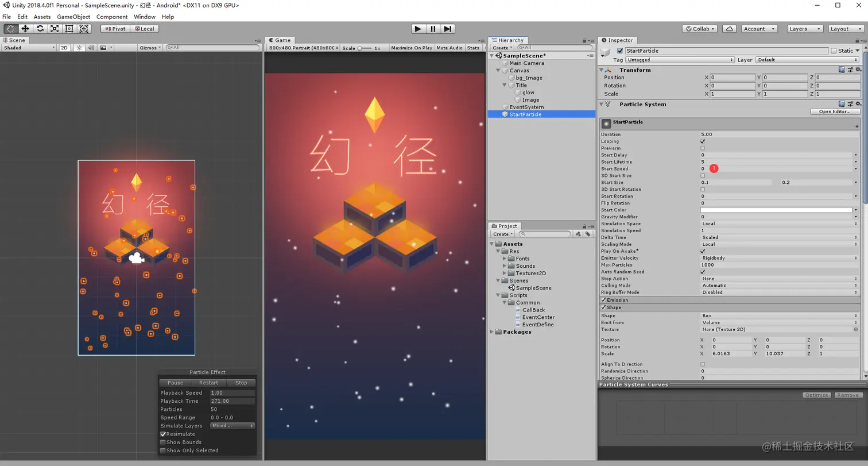This screenshot has width=868, height=466.
Task: Click Restart in Particle Effect overlay
Action: click(x=208, y=383)
